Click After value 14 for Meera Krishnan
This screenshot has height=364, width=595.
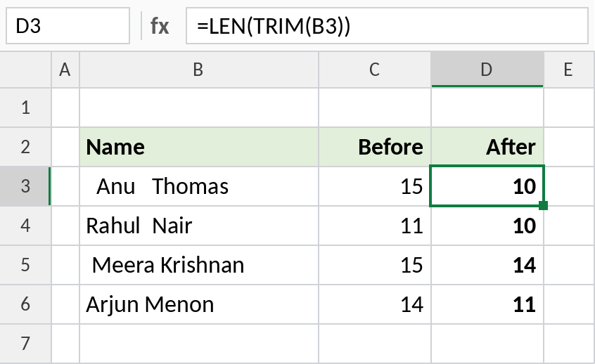click(x=487, y=265)
